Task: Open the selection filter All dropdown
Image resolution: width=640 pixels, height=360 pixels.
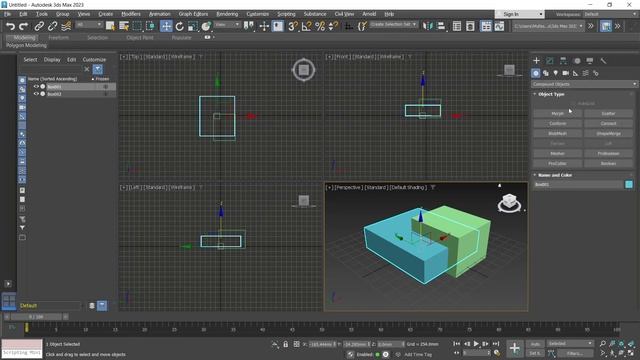Action: [89, 25]
